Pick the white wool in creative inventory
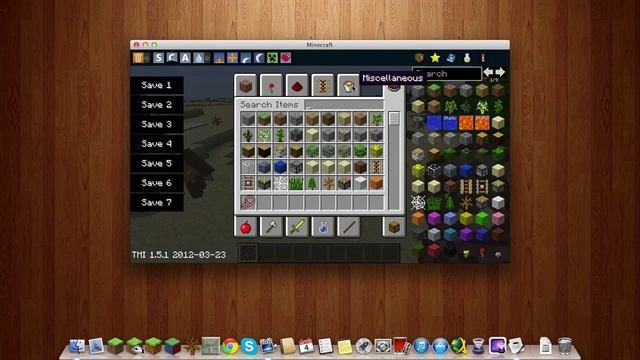Screen dimensions: 640x360 tap(360, 183)
